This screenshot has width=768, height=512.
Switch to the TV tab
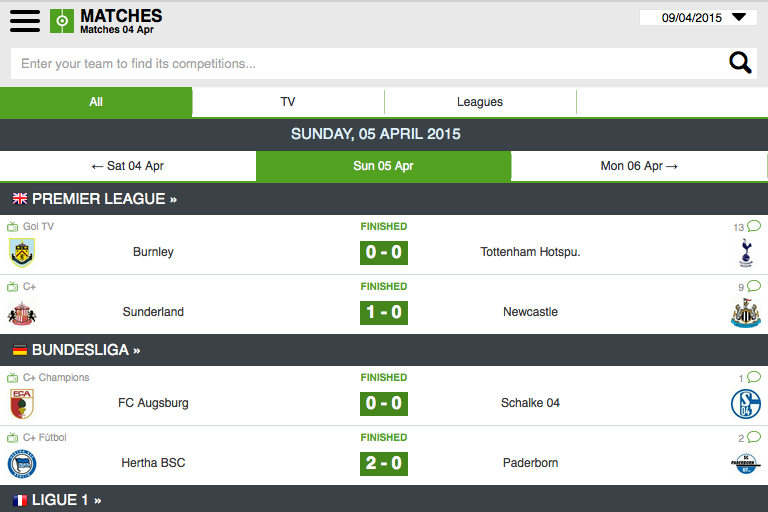[288, 102]
